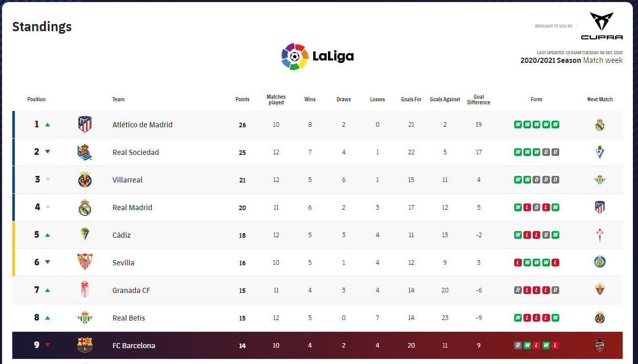
Task: Select the highlighted FC Barcelona row
Action: pyautogui.click(x=317, y=346)
